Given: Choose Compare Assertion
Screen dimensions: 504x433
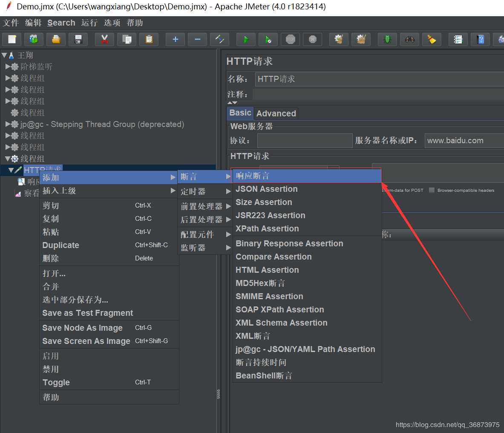Looking at the screenshot, I should pyautogui.click(x=307, y=257).
